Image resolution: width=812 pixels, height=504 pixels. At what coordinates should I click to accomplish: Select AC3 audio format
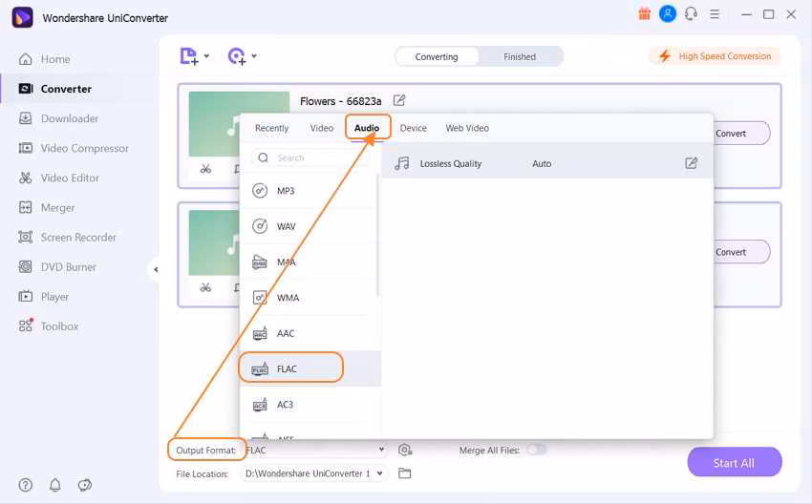310,405
